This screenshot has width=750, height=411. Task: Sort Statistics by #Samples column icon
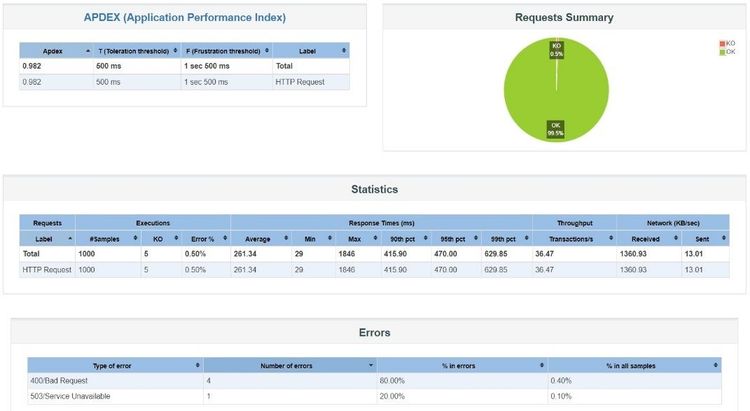(x=135, y=238)
